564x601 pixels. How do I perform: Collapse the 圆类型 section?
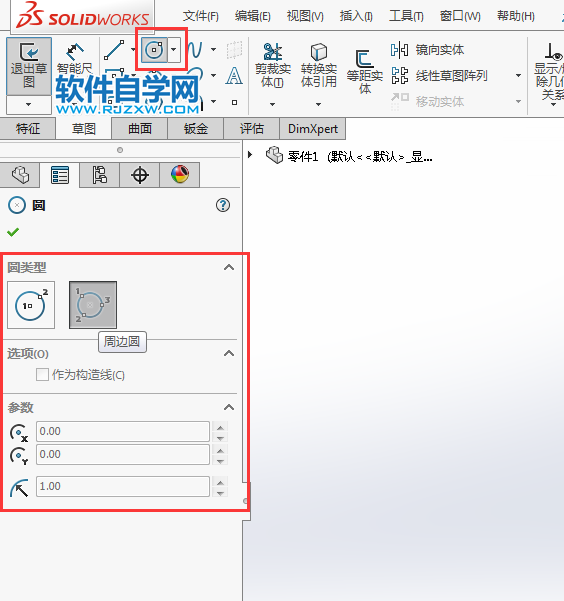tap(229, 267)
